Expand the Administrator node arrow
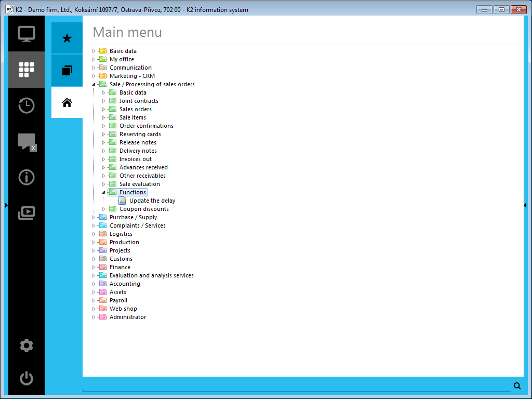 pyautogui.click(x=94, y=317)
